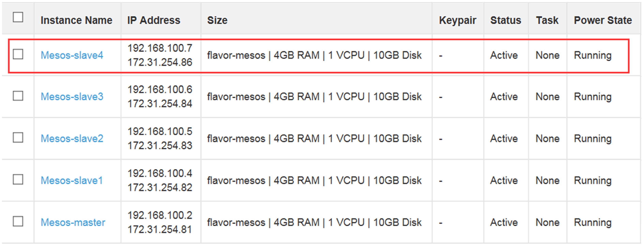The image size is (644, 246).
Task: Check the box for Mesos-slave4 row
Action: click(x=18, y=54)
